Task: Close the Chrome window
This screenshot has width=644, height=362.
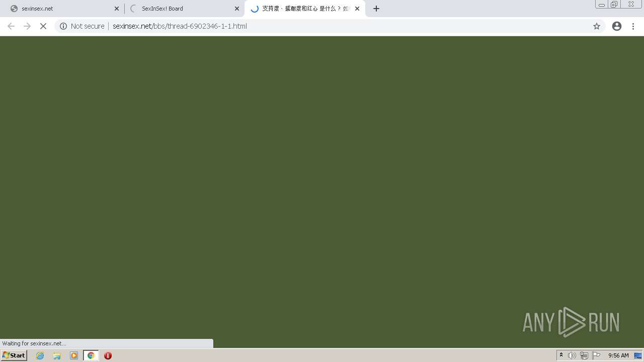Action: point(631,5)
